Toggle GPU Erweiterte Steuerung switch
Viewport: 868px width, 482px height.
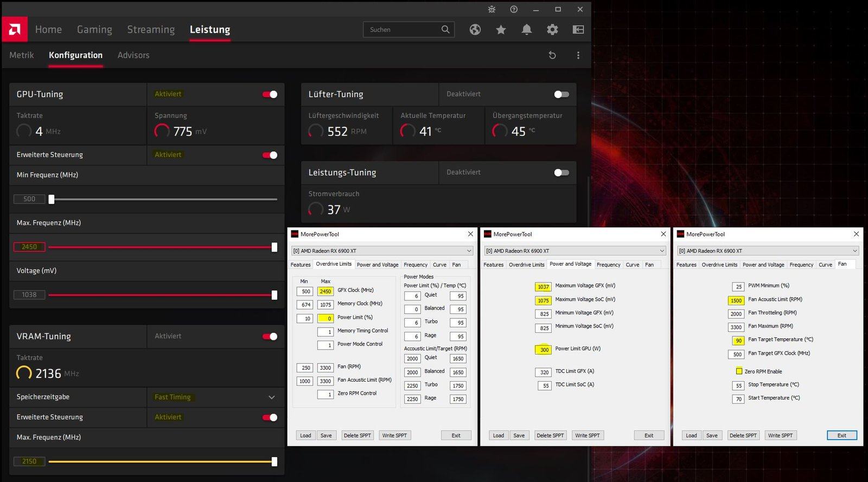[x=270, y=155]
